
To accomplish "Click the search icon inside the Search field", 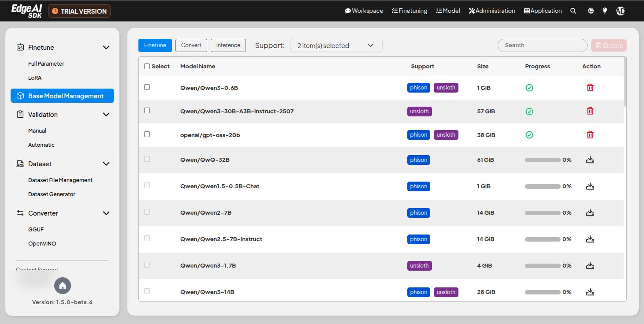I will point(579,45).
